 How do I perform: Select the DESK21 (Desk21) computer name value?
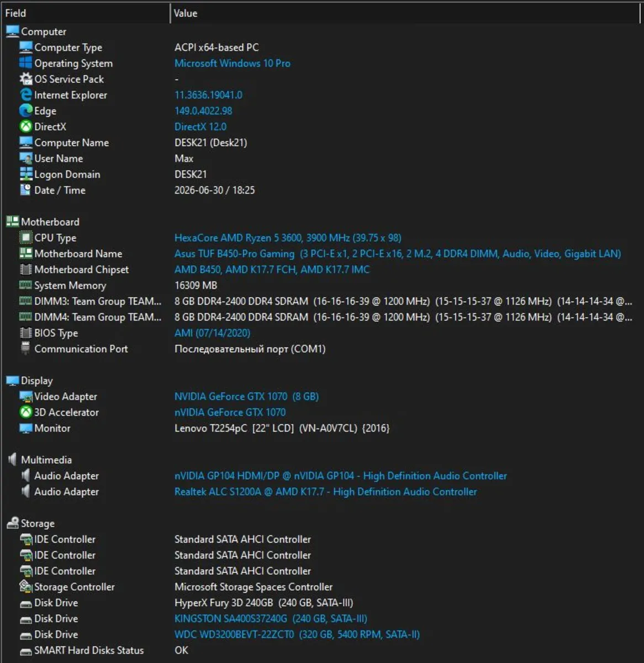[x=210, y=143]
